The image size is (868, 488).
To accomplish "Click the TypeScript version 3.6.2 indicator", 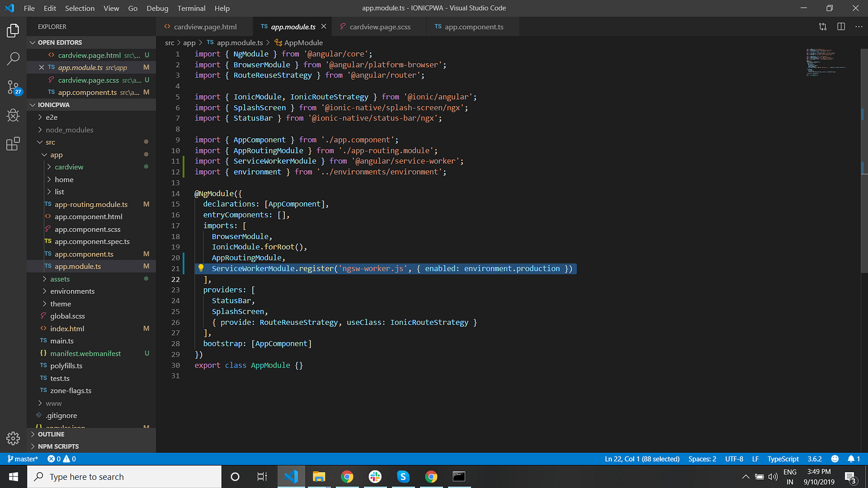I will pos(814,459).
